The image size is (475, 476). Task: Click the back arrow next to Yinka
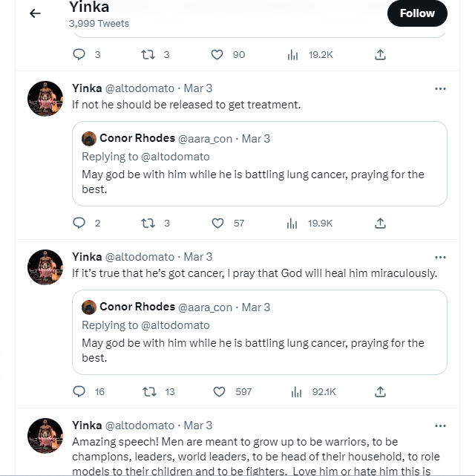(35, 13)
